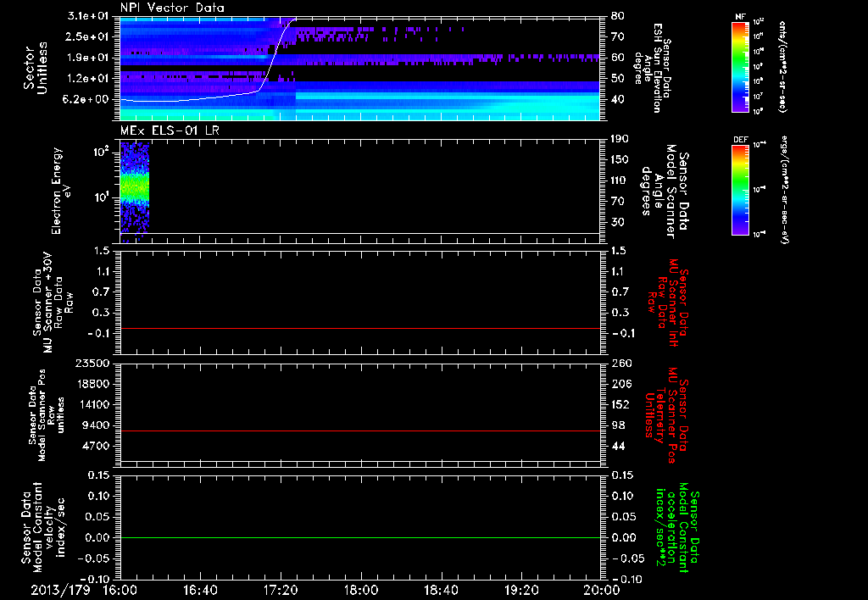Click the NPI Vector Data panel title
This screenshot has width=868, height=600.
(x=172, y=8)
